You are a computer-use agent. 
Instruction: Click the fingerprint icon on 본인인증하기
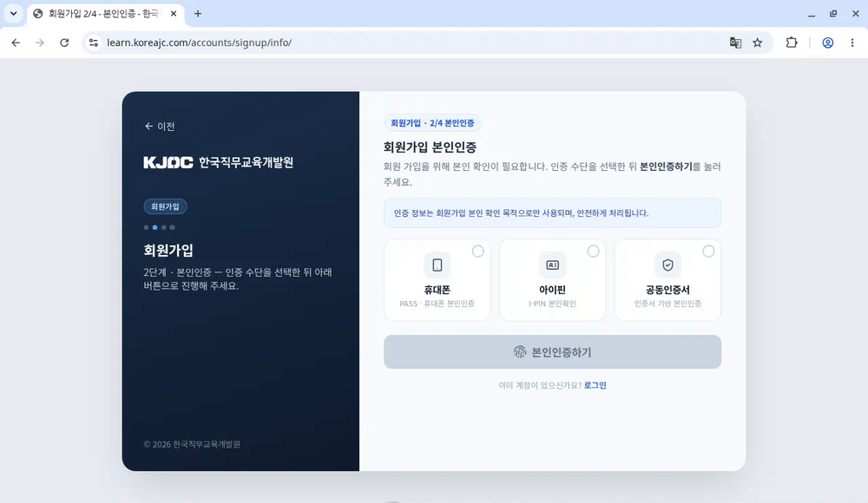click(x=519, y=352)
